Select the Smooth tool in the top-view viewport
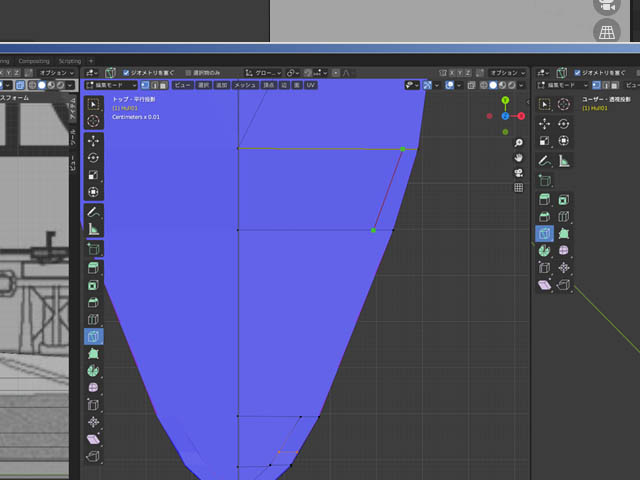 pos(93,388)
